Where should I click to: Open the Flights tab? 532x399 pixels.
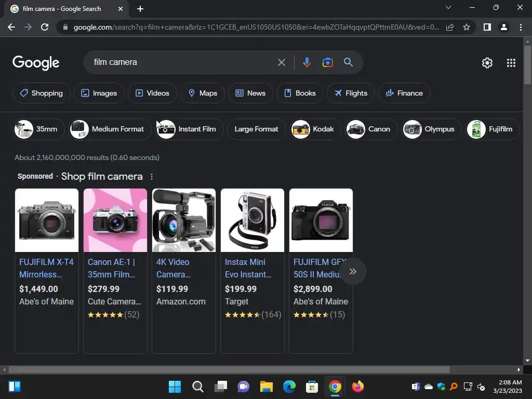click(x=351, y=93)
